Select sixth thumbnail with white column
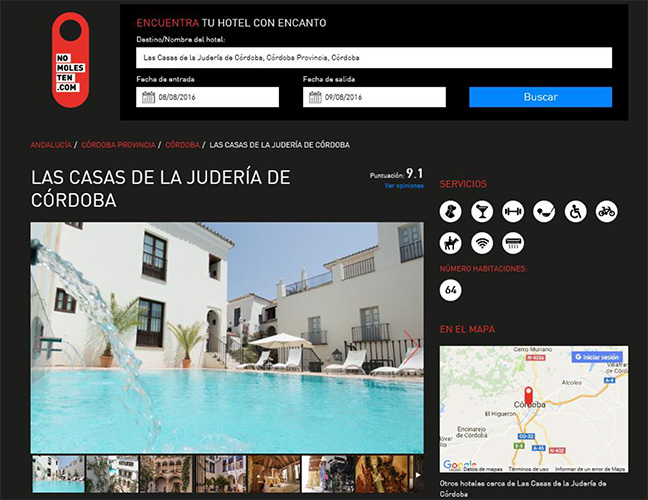Viewport: 648px width, 500px height. click(x=328, y=474)
